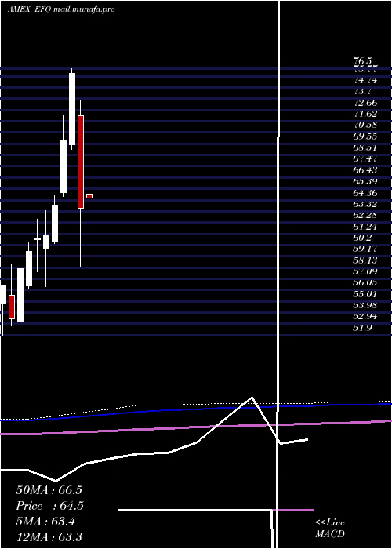Click the 62.28 price axis label

[365, 216]
